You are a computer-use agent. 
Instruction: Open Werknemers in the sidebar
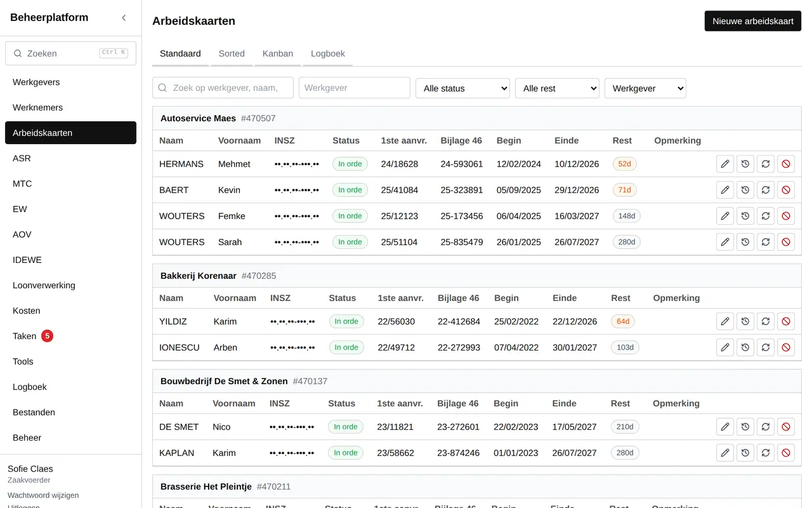[x=70, y=107]
